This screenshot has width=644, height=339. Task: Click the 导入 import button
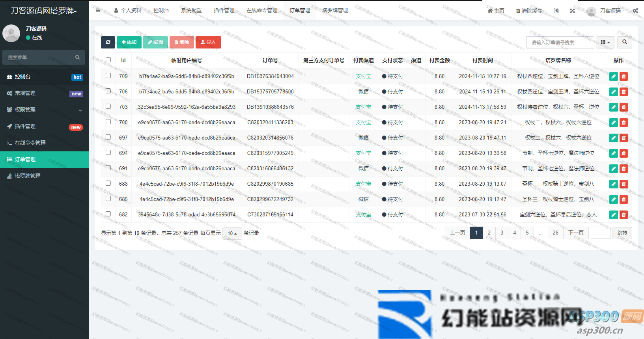[208, 42]
